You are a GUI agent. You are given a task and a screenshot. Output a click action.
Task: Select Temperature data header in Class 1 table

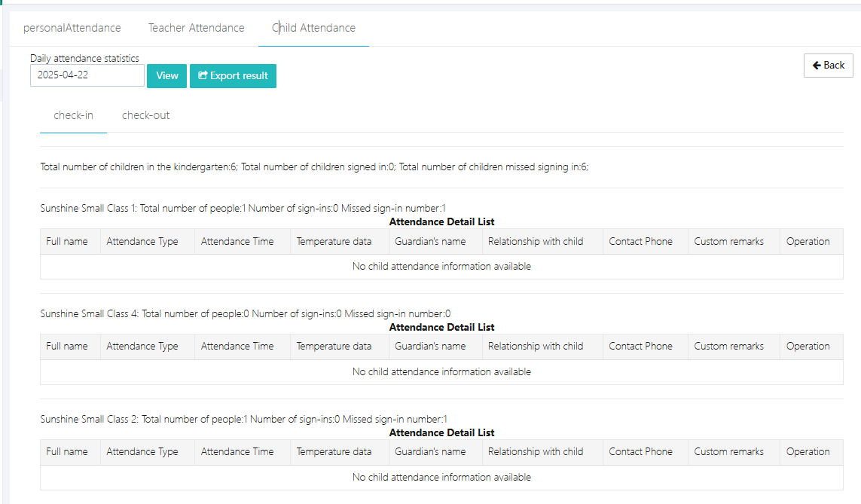tap(334, 242)
